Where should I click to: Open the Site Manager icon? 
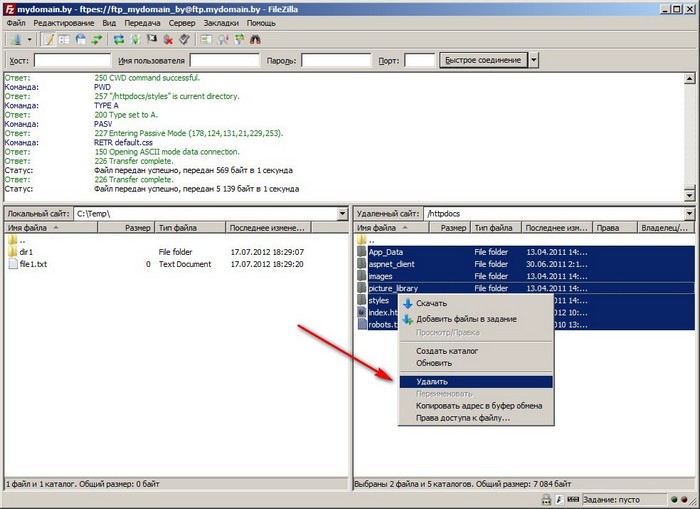click(x=14, y=39)
